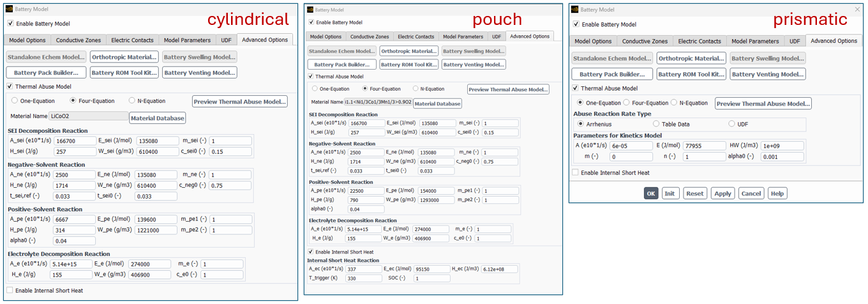Click E field showing 77955 in the prismatic window
The width and height of the screenshot is (868, 304).
705,146
